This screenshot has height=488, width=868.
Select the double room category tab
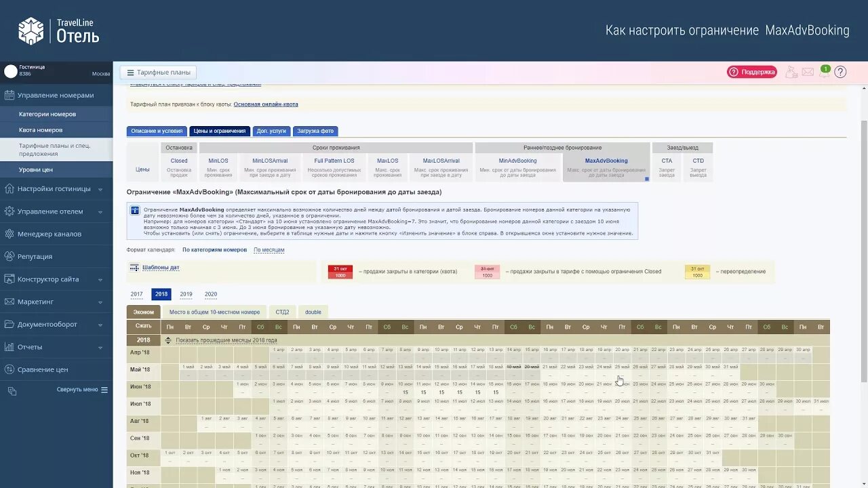(x=313, y=312)
